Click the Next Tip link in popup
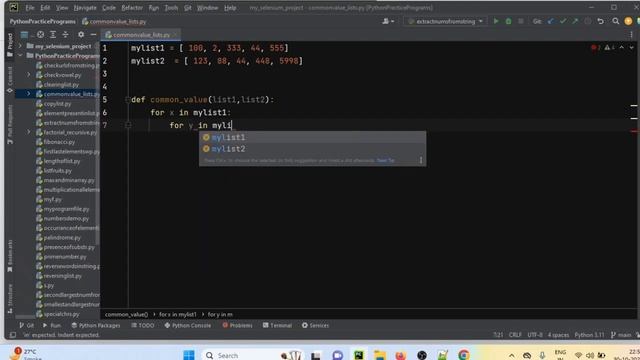640x360 pixels. click(385, 160)
